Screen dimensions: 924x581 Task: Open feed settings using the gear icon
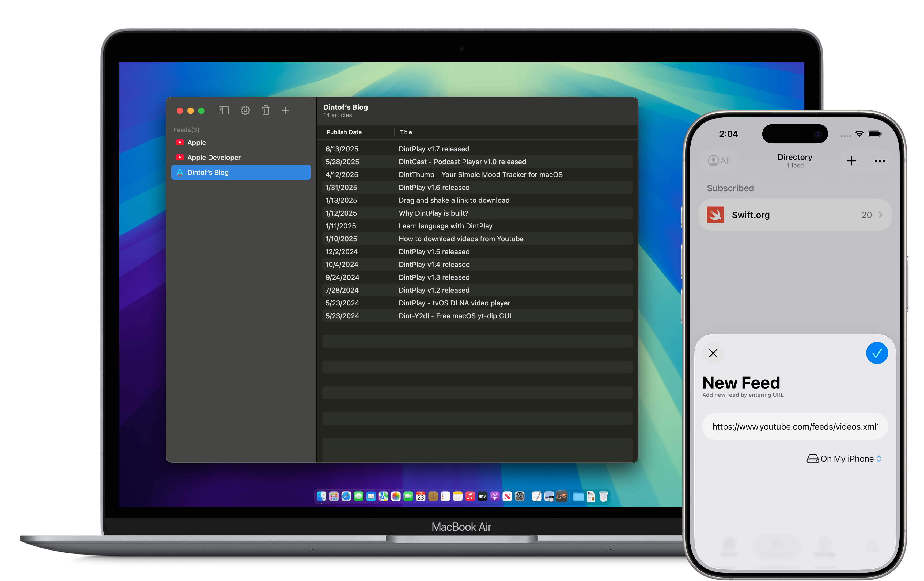tap(245, 110)
